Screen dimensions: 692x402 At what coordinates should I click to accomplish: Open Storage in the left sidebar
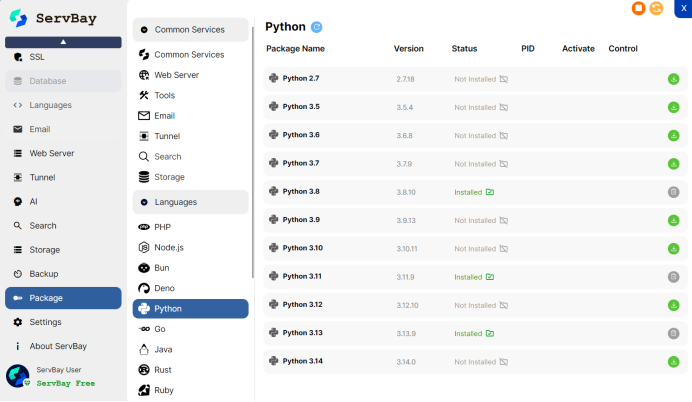63,250
